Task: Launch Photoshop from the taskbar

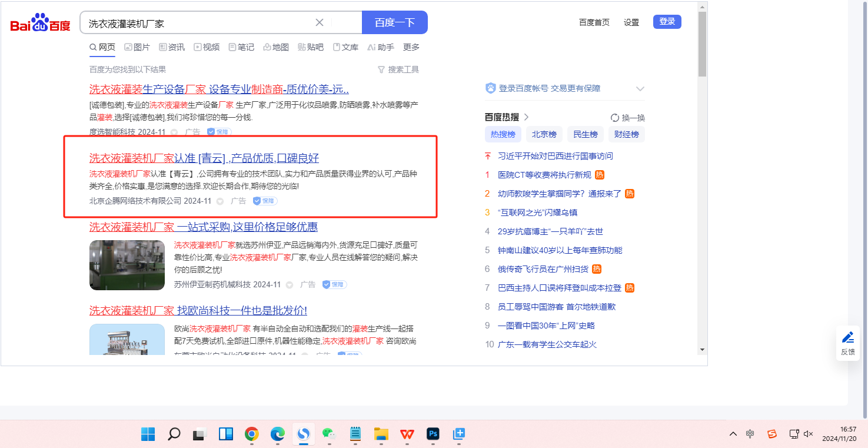Action: [x=433, y=434]
